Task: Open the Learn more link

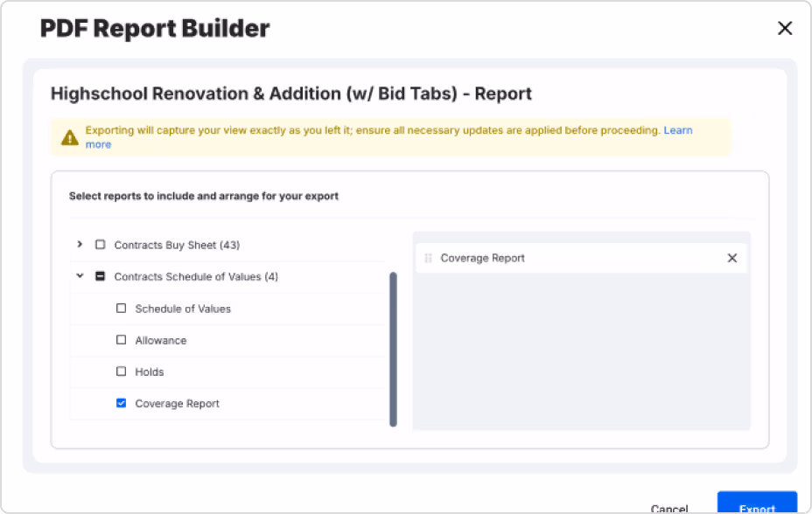Action: click(678, 130)
